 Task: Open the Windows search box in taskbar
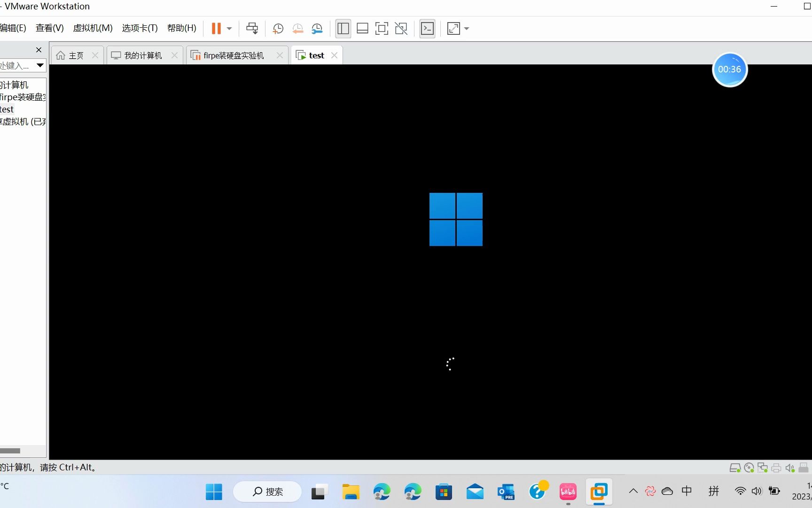267,492
